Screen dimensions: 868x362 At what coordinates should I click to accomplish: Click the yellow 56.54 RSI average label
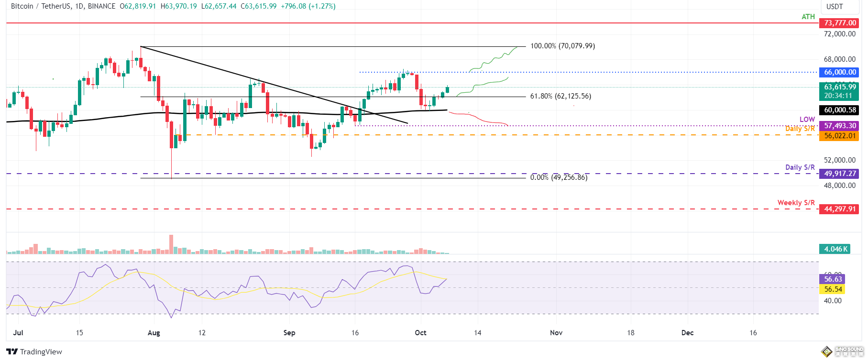(832, 289)
